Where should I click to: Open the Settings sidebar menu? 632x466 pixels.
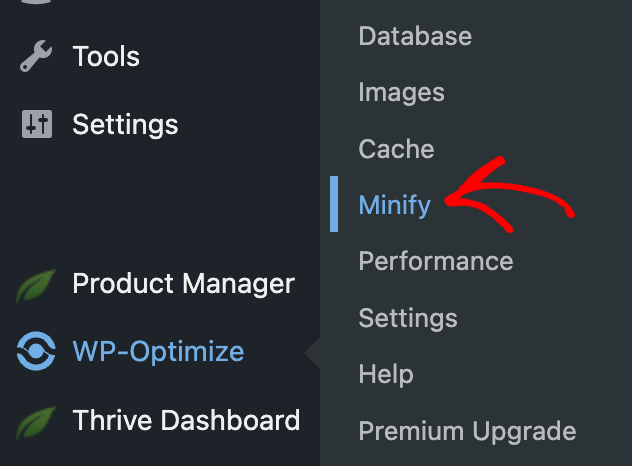(125, 125)
